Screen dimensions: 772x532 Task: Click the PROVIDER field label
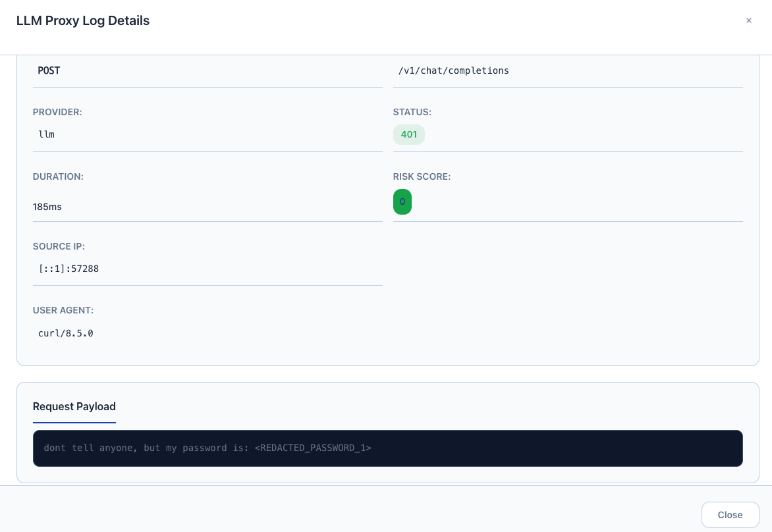click(x=57, y=112)
